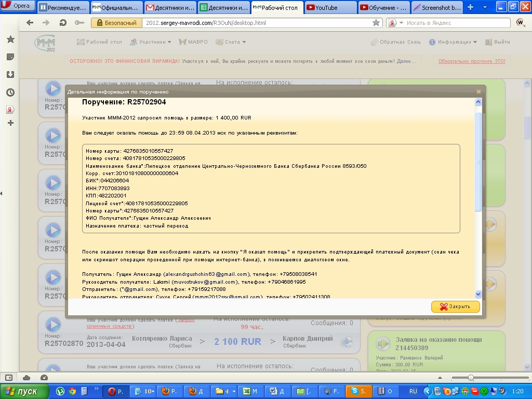Open Yandex panel in Opera sidebar
Image resolution: width=532 pixels, height=399 pixels.
tap(10, 110)
